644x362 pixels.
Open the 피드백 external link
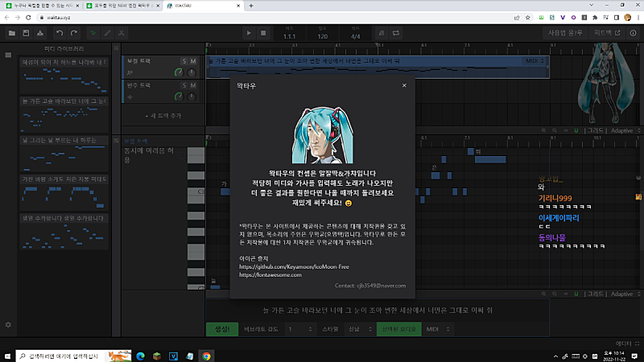pyautogui.click(x=607, y=33)
